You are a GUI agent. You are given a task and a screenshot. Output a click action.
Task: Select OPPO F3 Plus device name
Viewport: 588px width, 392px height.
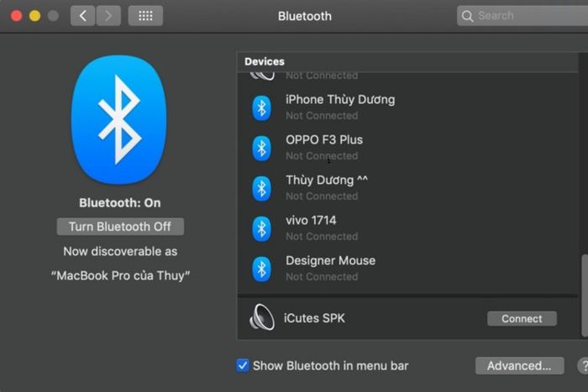(x=324, y=140)
